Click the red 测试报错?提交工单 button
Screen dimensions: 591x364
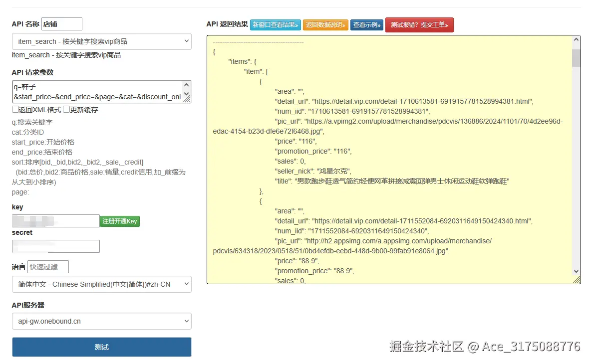click(419, 25)
